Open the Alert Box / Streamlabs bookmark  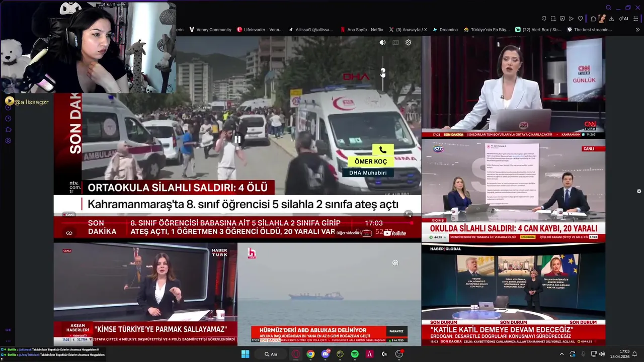(538, 30)
